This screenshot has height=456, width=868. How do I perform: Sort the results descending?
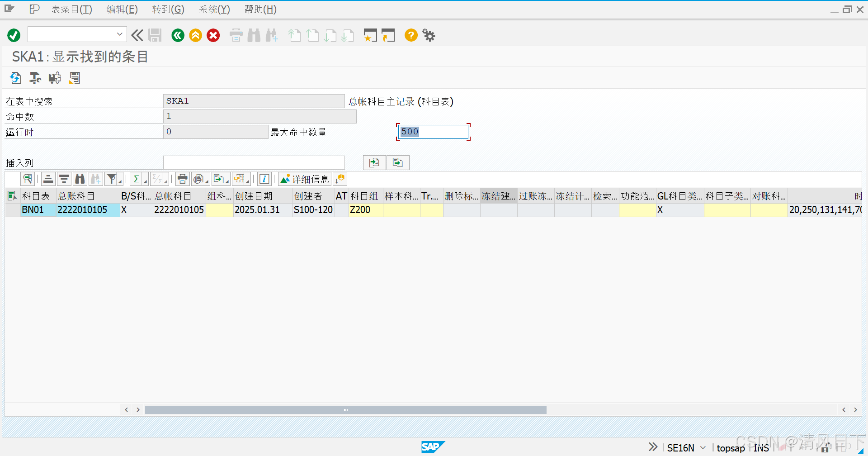pyautogui.click(x=64, y=179)
